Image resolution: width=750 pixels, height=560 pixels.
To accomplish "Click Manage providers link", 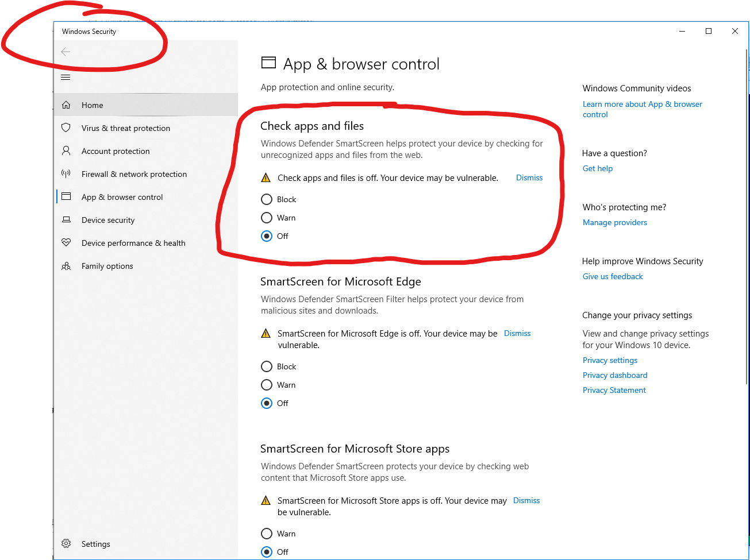I will coord(615,222).
